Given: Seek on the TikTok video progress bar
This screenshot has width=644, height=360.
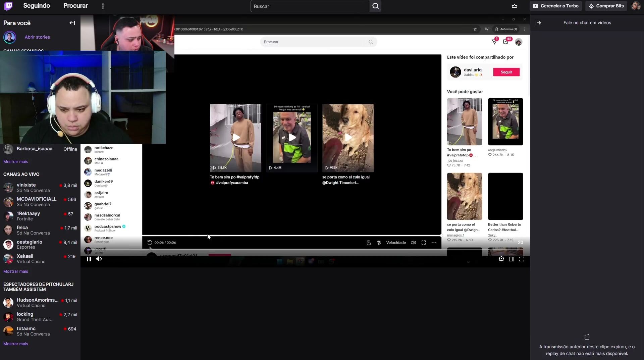Looking at the screenshot, I should pyautogui.click(x=292, y=236).
